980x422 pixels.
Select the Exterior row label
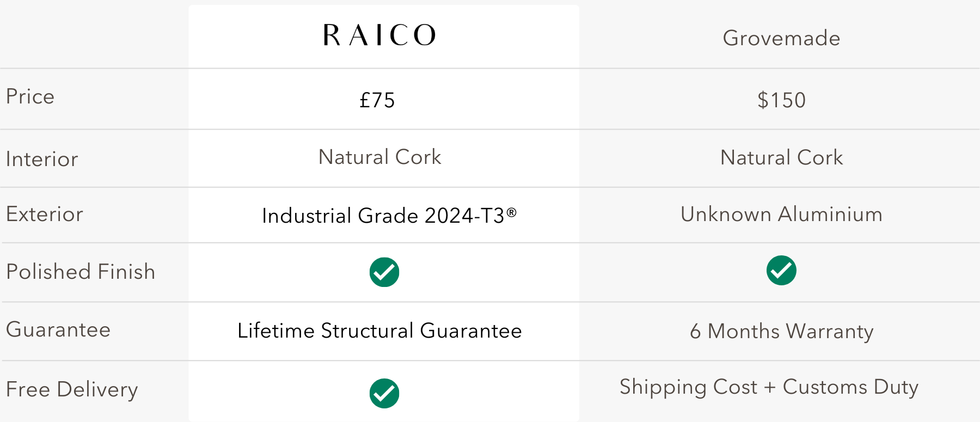coord(45,214)
